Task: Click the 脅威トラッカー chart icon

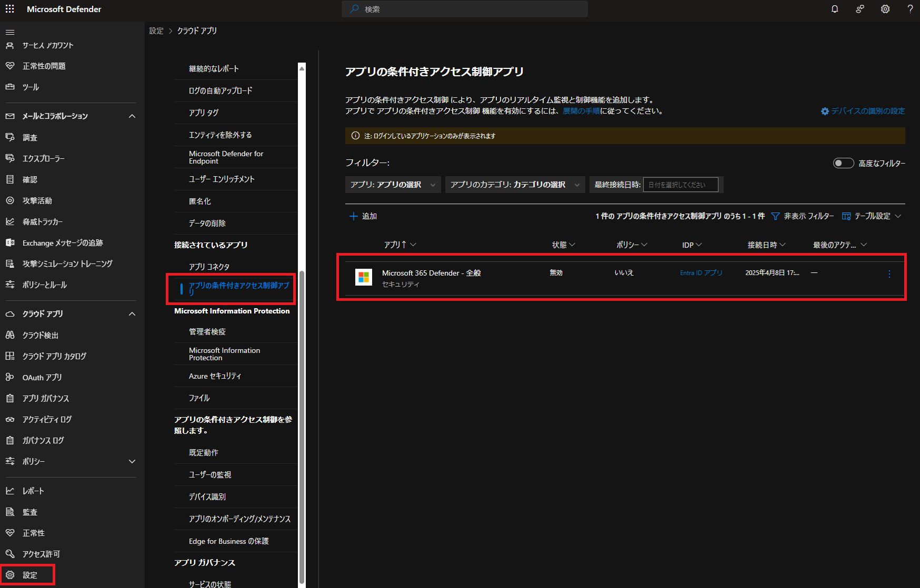Action: coord(9,221)
